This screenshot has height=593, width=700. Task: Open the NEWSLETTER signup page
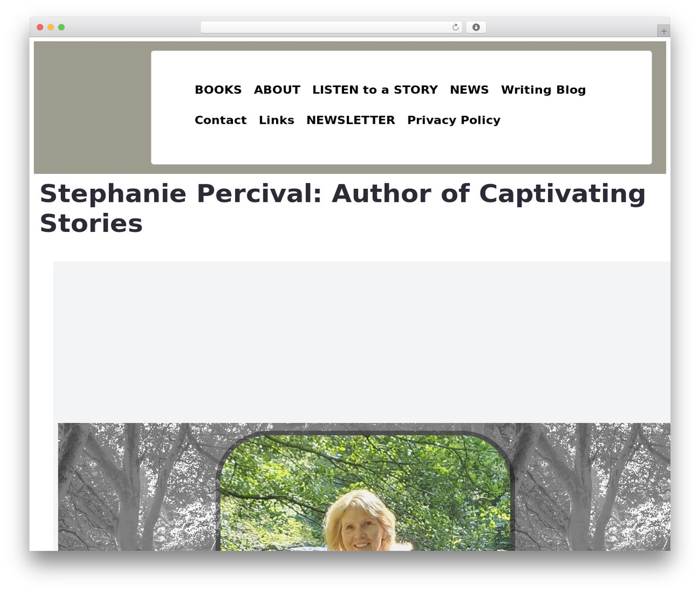351,120
